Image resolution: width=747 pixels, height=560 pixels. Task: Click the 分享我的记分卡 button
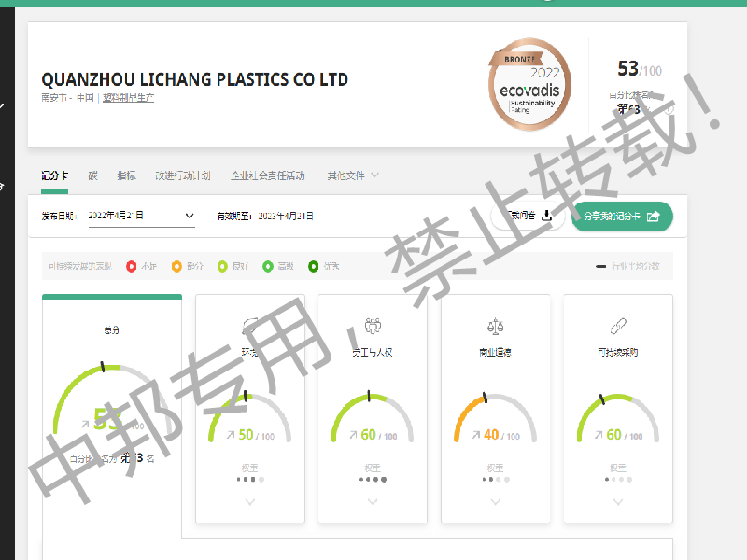click(622, 217)
